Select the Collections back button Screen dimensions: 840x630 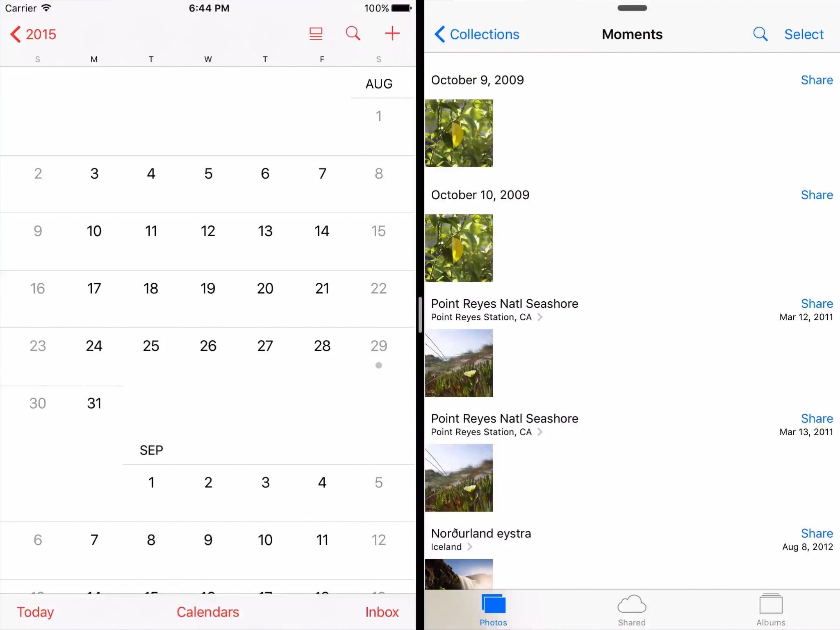475,34
